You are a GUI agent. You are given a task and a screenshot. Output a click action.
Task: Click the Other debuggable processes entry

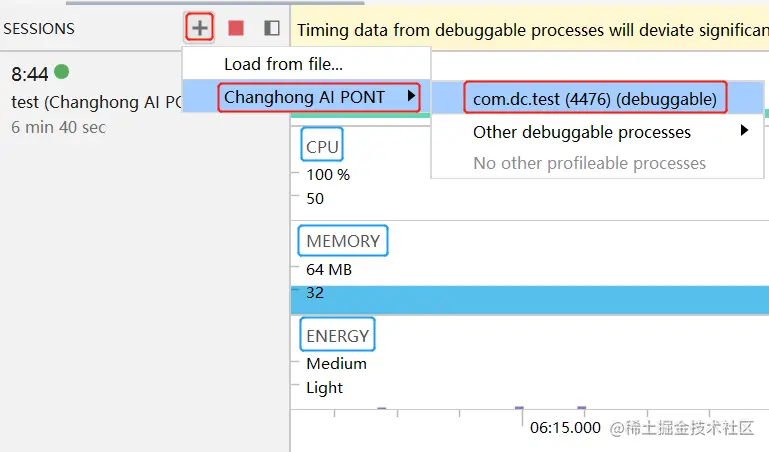581,132
